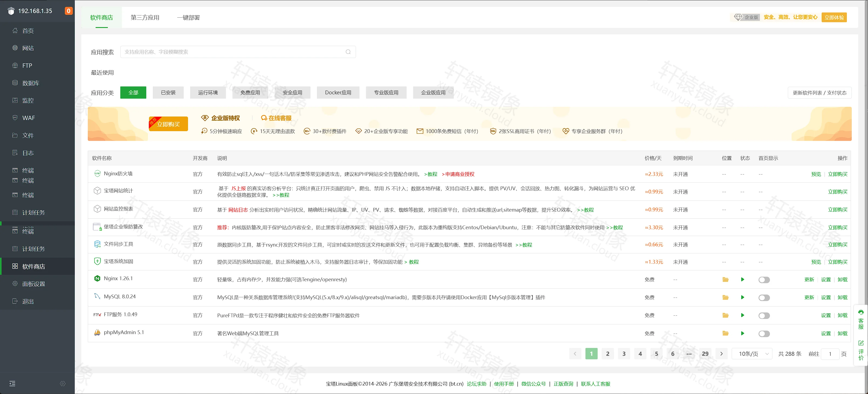
Task: Click the pagination ellipsis to jump pages
Action: [689, 354]
